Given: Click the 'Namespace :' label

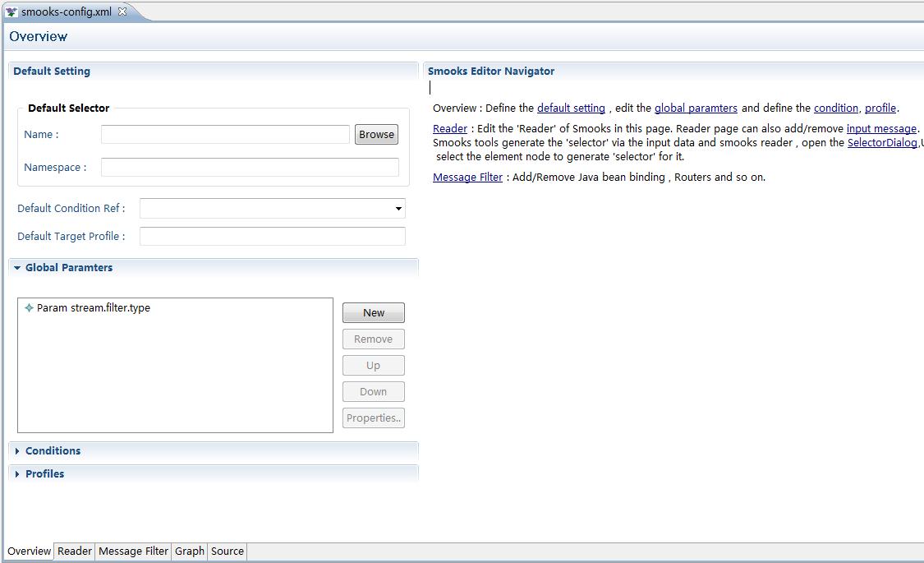Looking at the screenshot, I should tap(55, 168).
